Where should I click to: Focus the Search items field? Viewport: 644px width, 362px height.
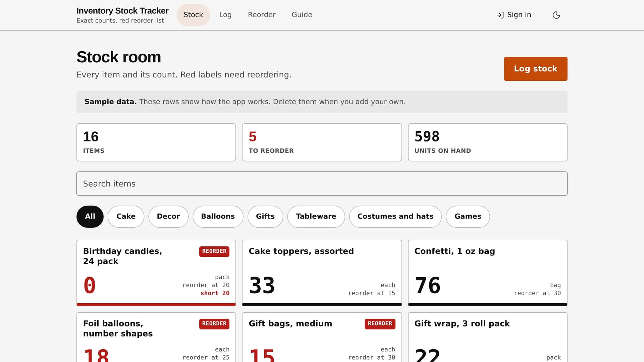[x=322, y=184]
